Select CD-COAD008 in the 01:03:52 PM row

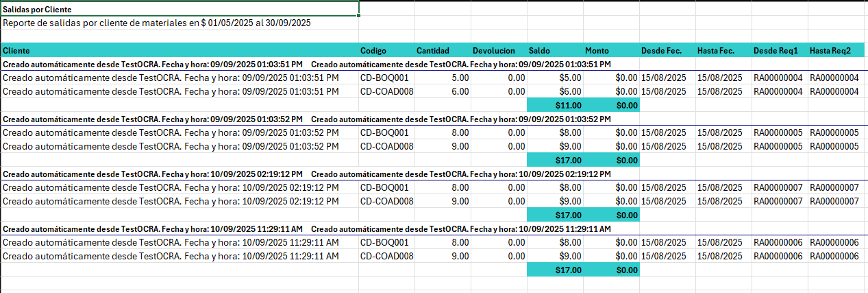(386, 146)
